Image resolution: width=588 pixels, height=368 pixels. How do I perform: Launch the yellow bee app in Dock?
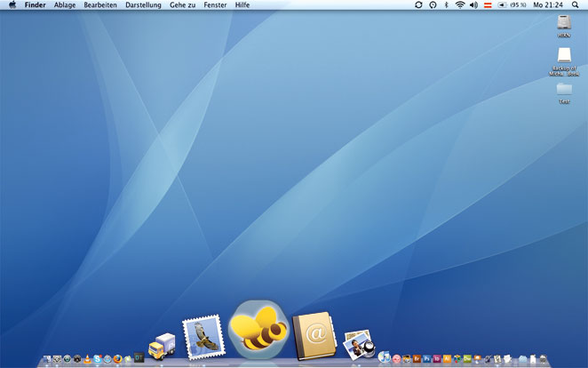258,329
